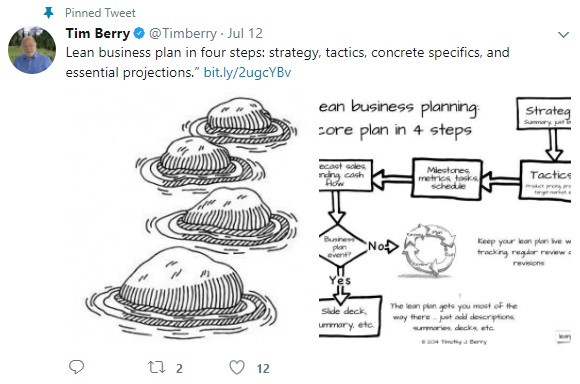Expand the tweet options chevron menu

pos(563,35)
